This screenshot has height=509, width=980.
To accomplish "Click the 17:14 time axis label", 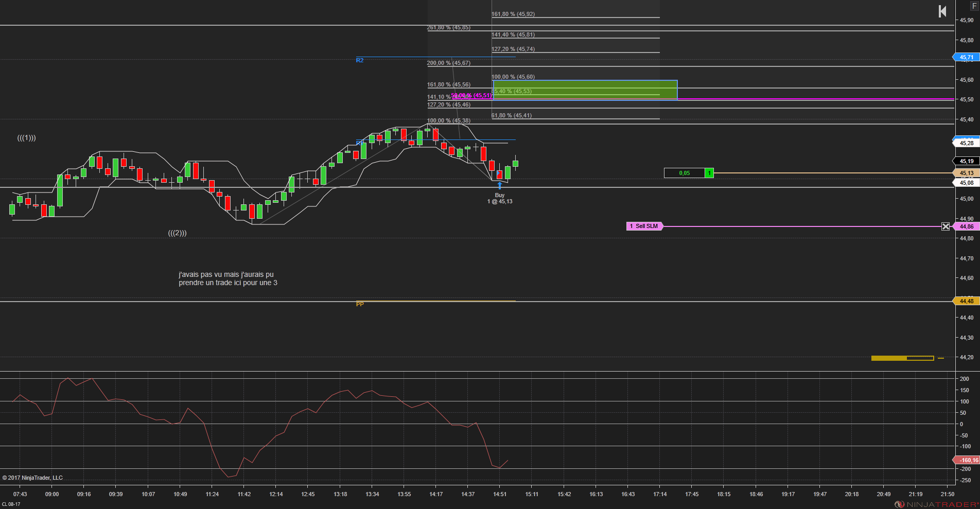I will tap(660, 494).
